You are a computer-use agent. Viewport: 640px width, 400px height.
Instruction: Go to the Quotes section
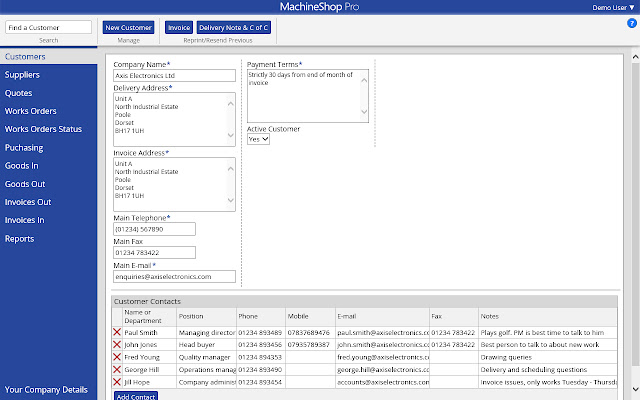(18, 93)
